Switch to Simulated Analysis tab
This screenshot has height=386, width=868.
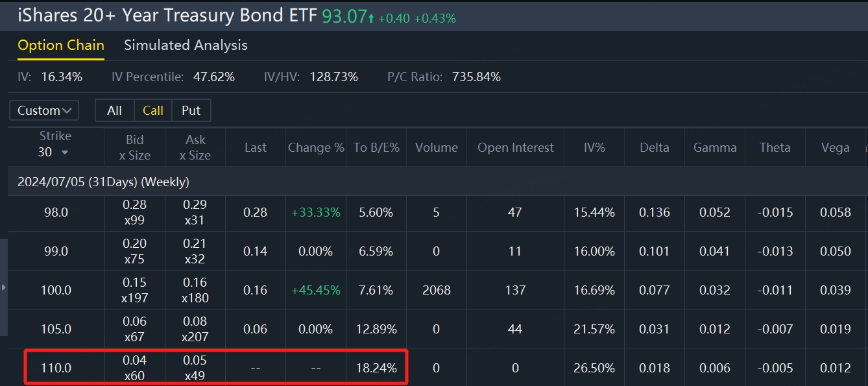[186, 45]
